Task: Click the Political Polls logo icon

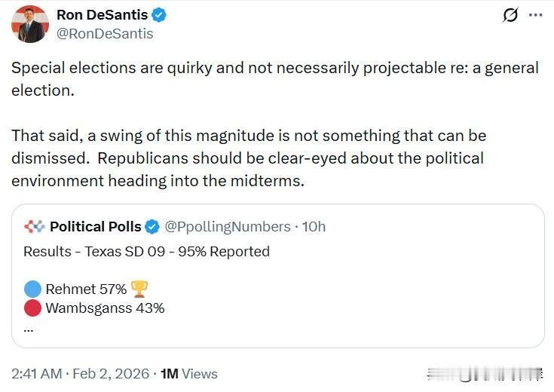Action: point(35,226)
